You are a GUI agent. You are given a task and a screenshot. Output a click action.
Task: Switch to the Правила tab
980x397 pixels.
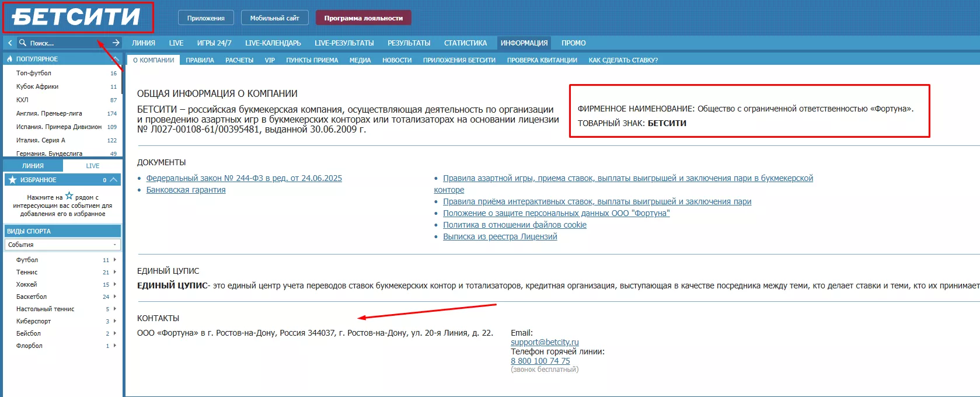point(200,60)
